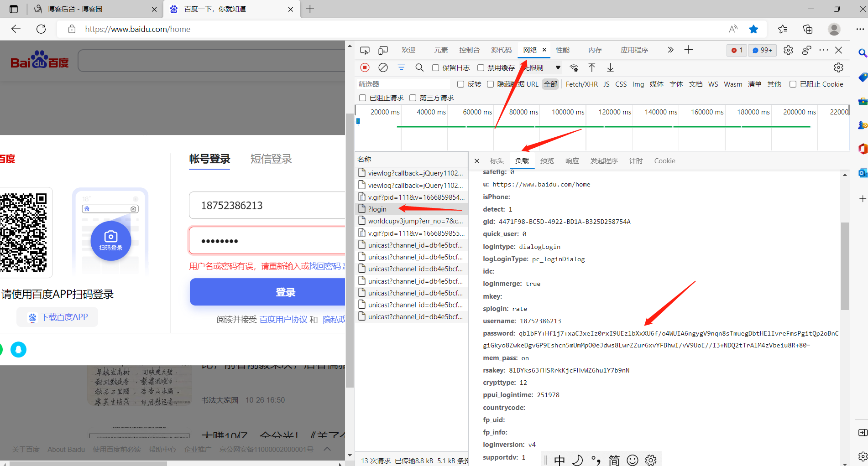Click the 下载百度APP button
The image size is (868, 466).
[58, 317]
